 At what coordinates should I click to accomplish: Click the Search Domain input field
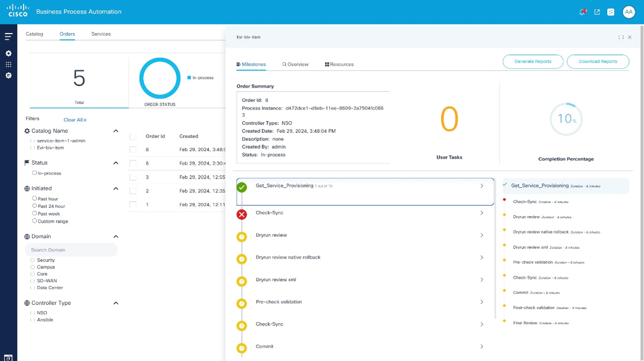71,250
